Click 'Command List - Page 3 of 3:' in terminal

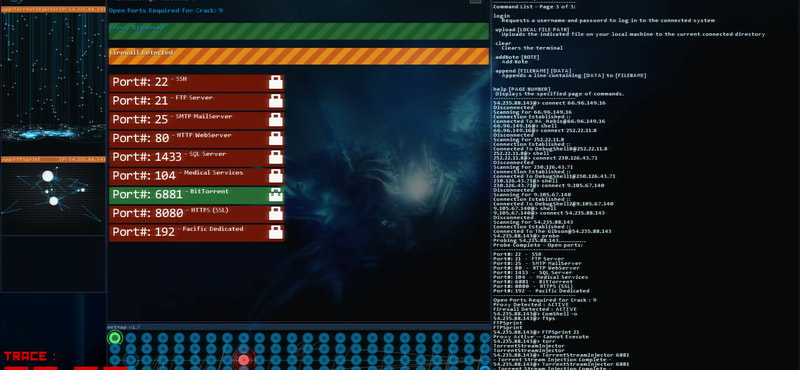(x=534, y=7)
